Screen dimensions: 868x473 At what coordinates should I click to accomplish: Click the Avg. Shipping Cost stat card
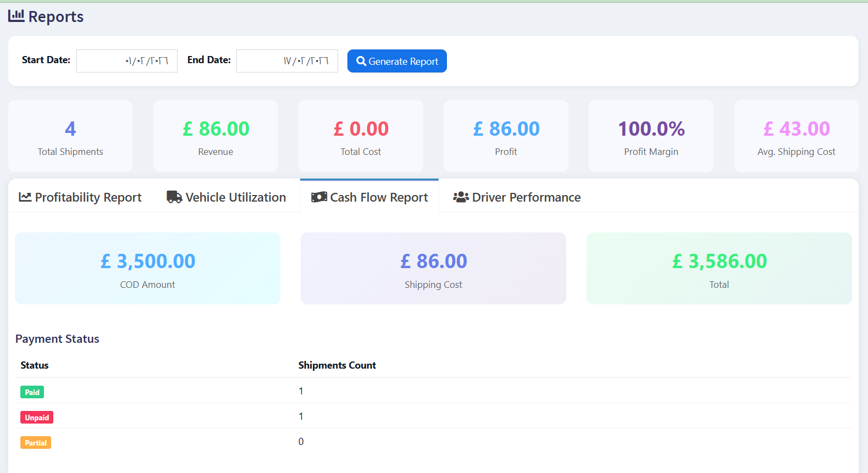point(796,136)
